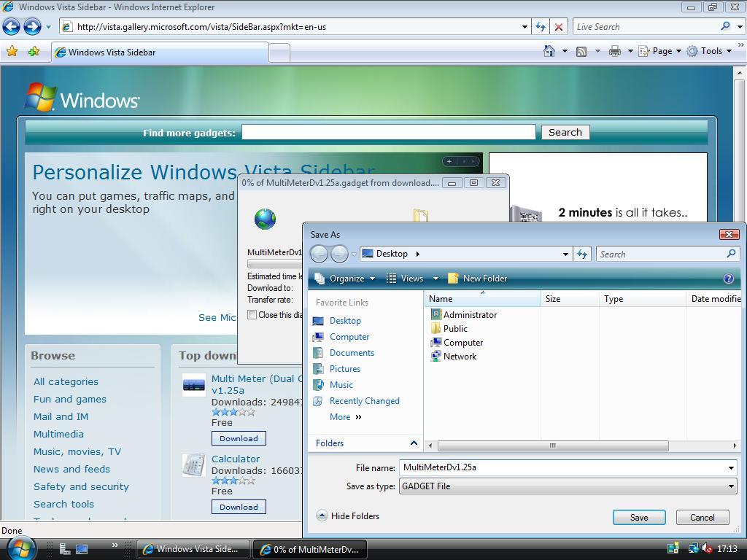747x560 pixels.
Task: Refresh the page in Internet Explorer
Action: 541,27
